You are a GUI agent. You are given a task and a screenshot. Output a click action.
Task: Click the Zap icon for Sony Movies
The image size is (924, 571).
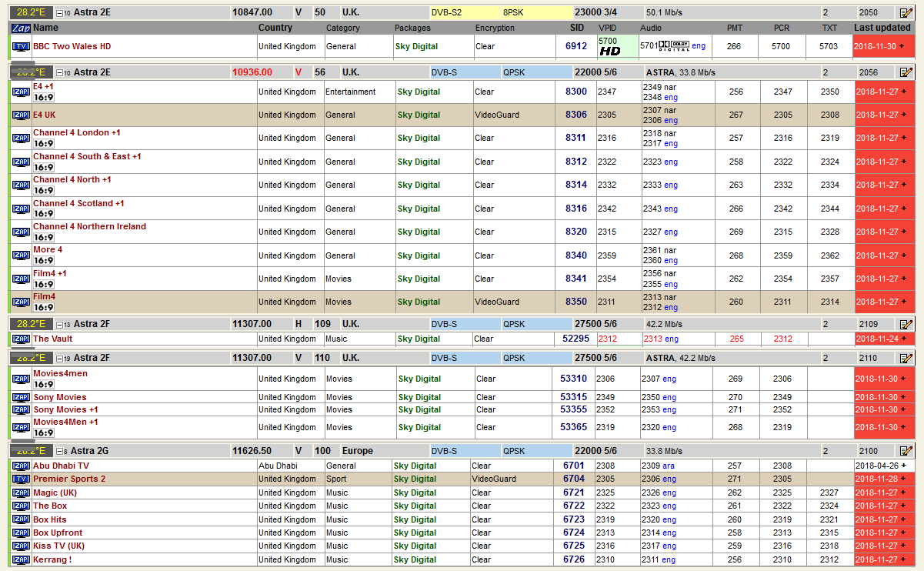pos(21,397)
